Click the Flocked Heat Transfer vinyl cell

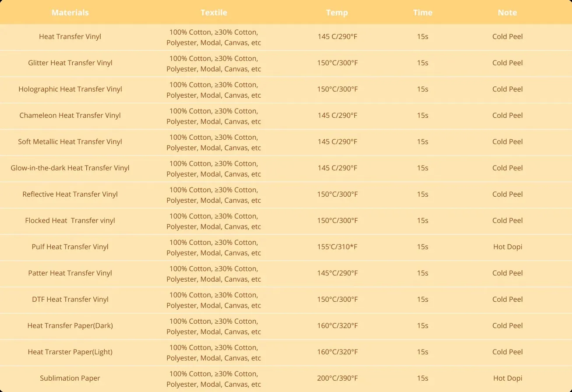[70, 220]
